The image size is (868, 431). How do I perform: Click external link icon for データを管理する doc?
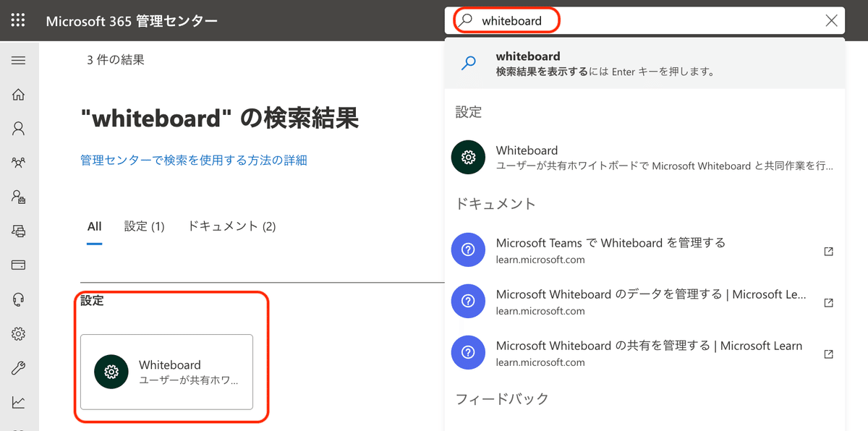click(x=829, y=303)
